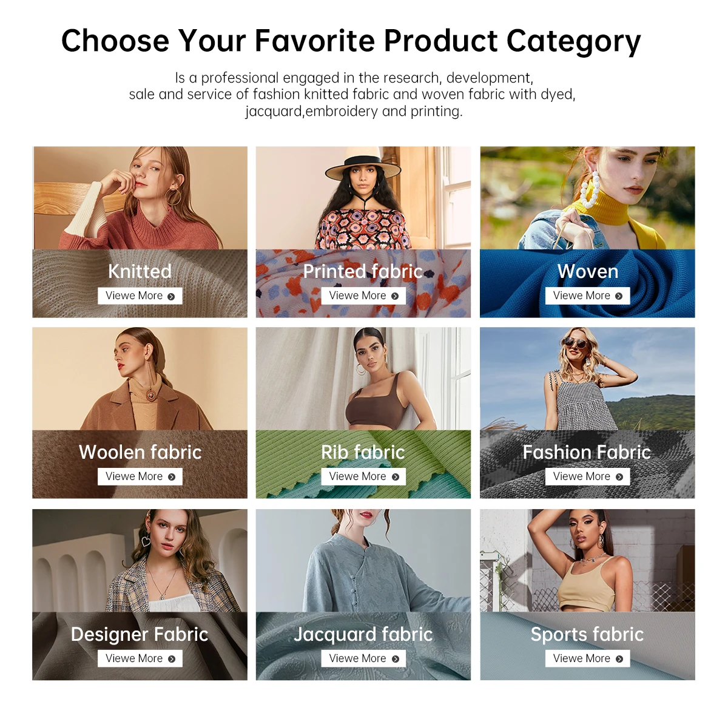
Task: Click arrow icon in Woolen fabric Viewe More
Action: point(172,477)
